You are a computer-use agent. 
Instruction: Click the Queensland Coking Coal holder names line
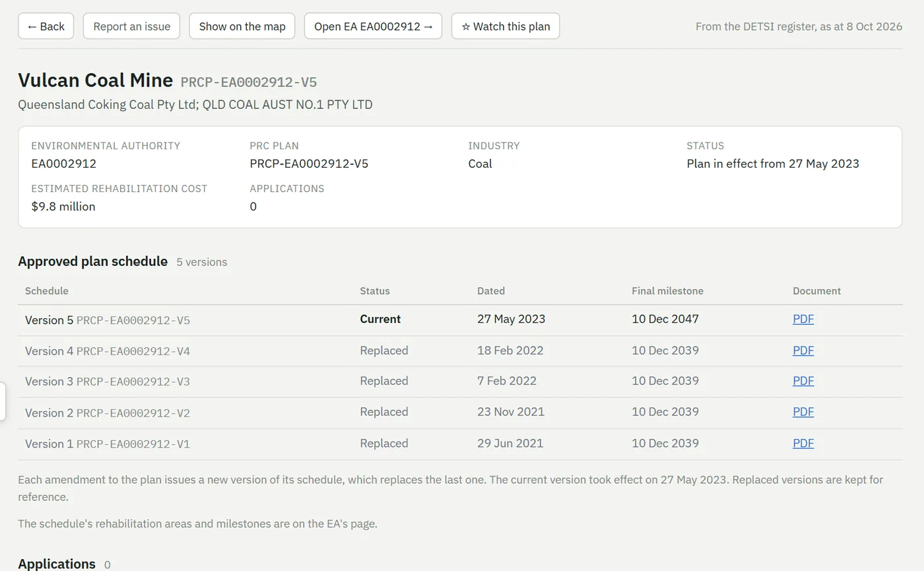tap(195, 104)
